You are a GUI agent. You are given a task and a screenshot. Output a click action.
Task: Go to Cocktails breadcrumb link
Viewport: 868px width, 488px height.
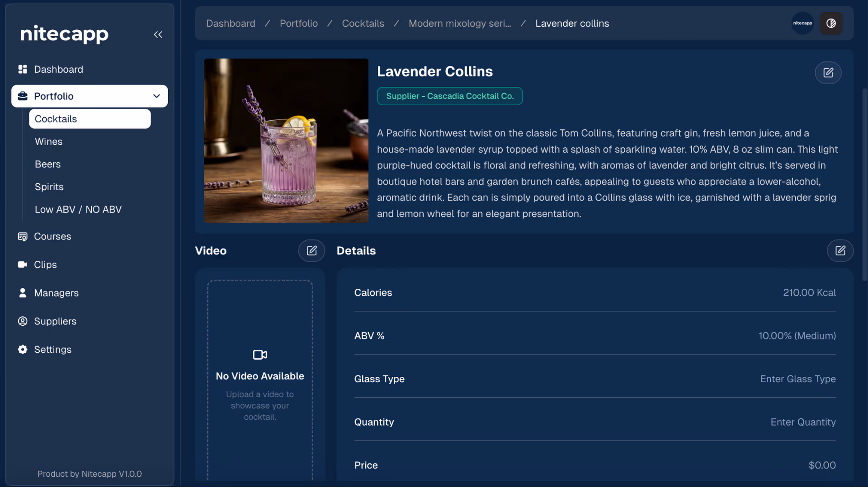pyautogui.click(x=363, y=23)
